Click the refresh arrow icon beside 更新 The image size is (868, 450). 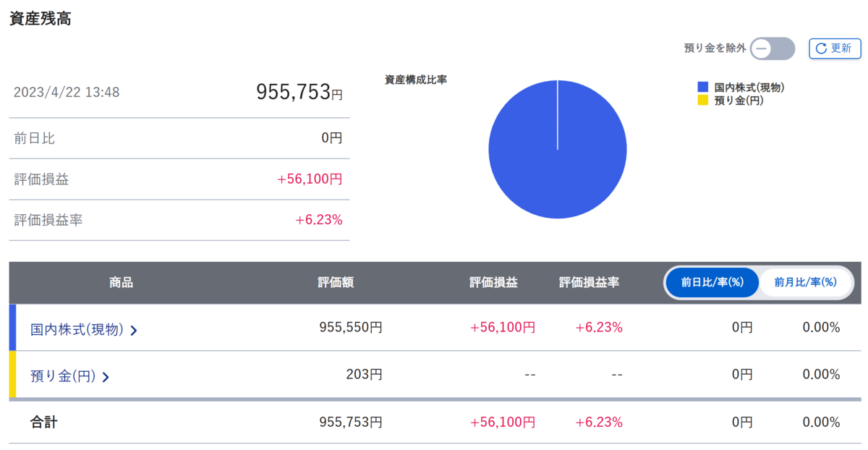pyautogui.click(x=822, y=48)
